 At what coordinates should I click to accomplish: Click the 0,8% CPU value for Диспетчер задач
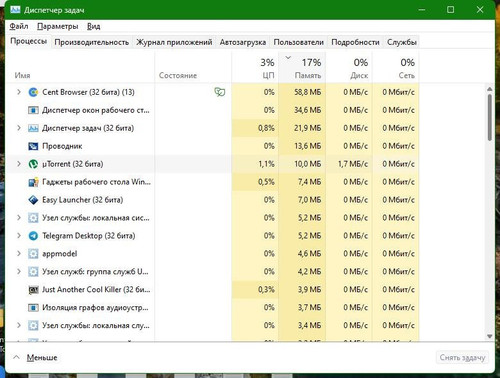[266, 128]
